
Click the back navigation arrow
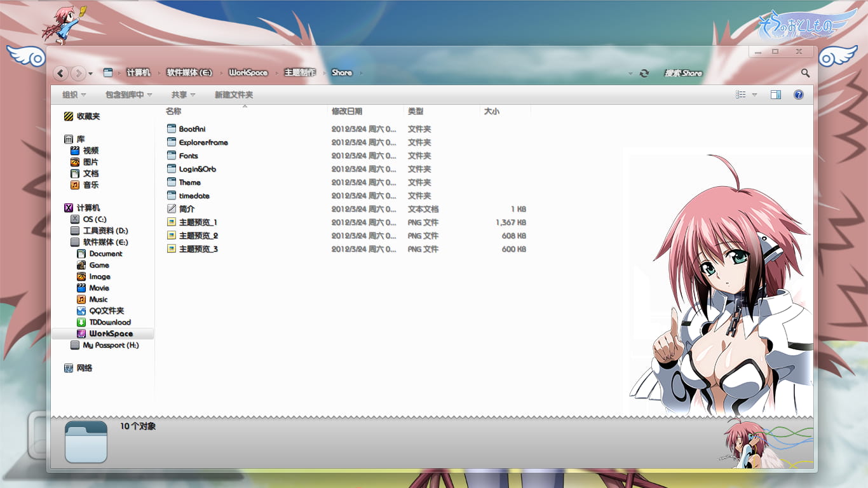60,73
